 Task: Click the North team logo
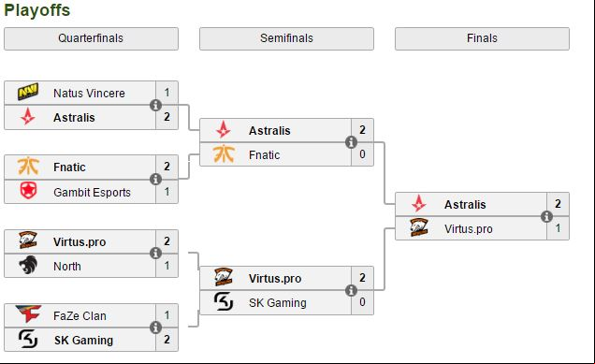click(x=28, y=265)
